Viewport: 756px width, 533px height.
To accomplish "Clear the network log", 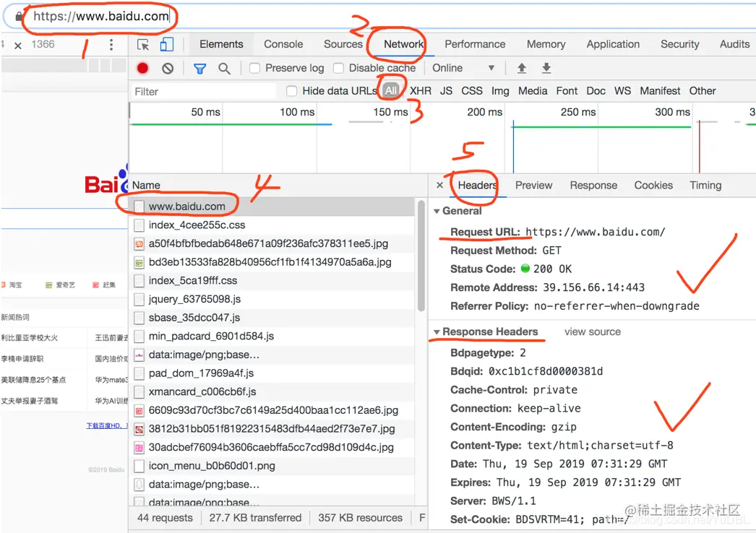I will coord(168,69).
